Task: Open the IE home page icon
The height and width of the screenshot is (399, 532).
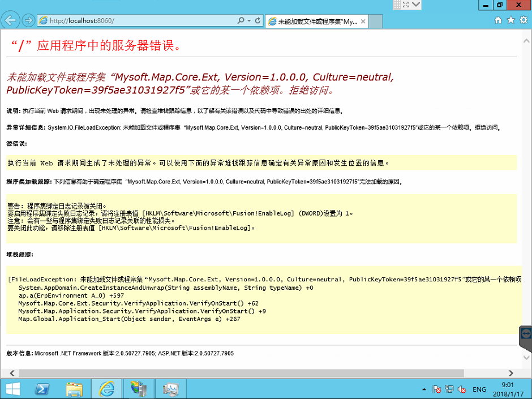Action: [x=498, y=20]
